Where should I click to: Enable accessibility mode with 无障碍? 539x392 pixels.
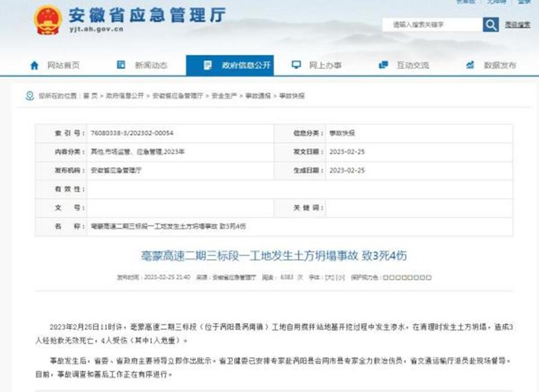pos(496,2)
